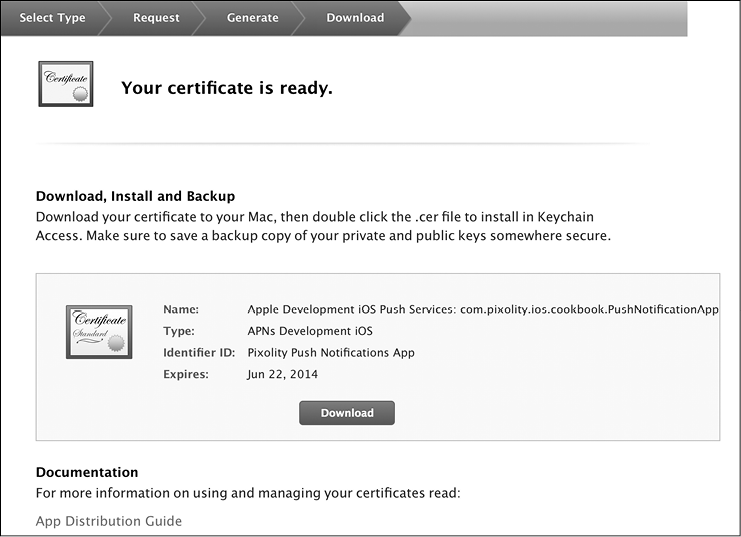
Task: Click the certificate icon beside the ready heading
Action: [x=65, y=84]
